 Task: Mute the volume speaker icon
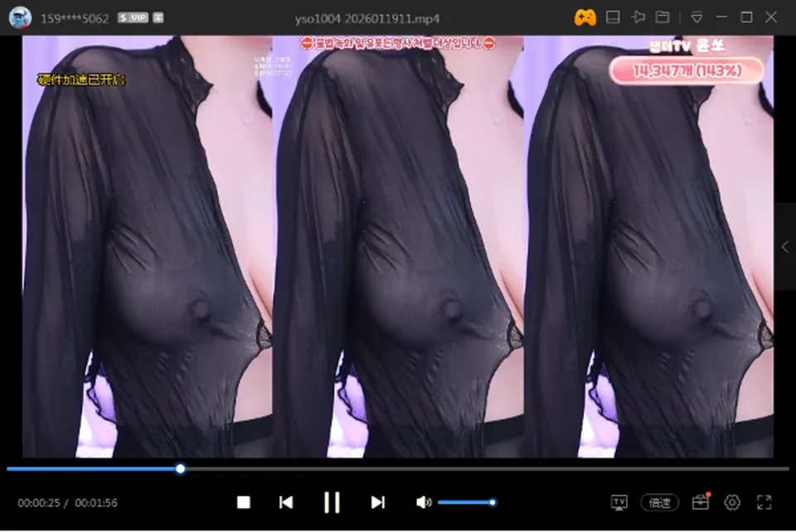click(x=424, y=503)
